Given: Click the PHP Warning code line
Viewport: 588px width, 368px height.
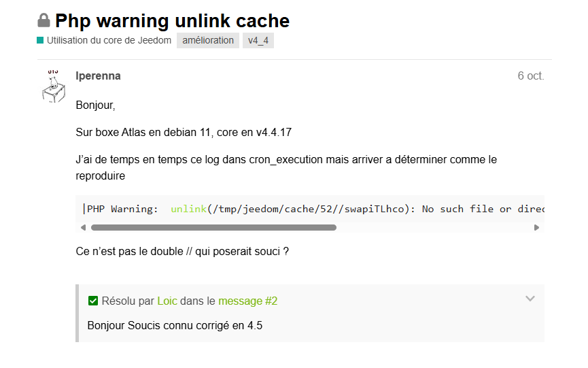Looking at the screenshot, I should (313, 209).
